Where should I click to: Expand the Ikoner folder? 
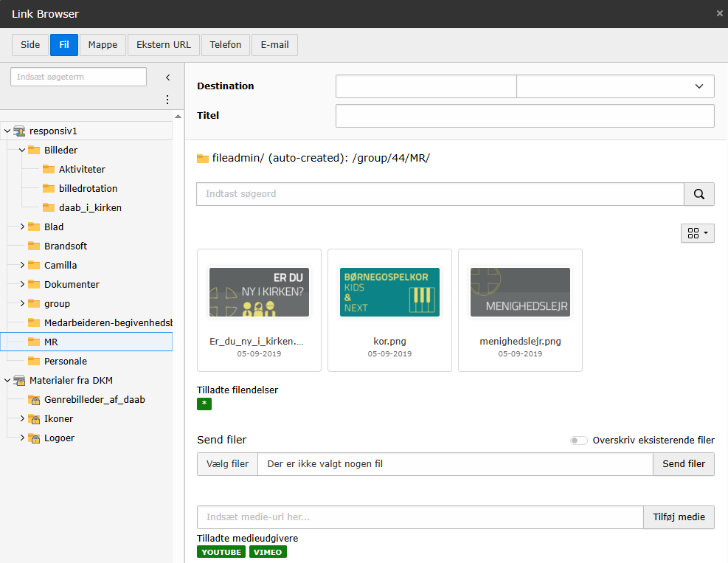(x=22, y=419)
